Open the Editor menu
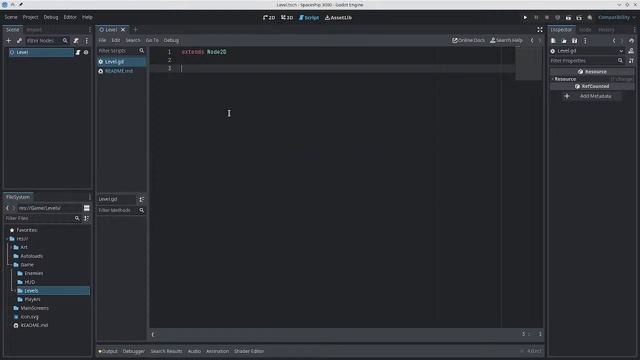 [70, 17]
